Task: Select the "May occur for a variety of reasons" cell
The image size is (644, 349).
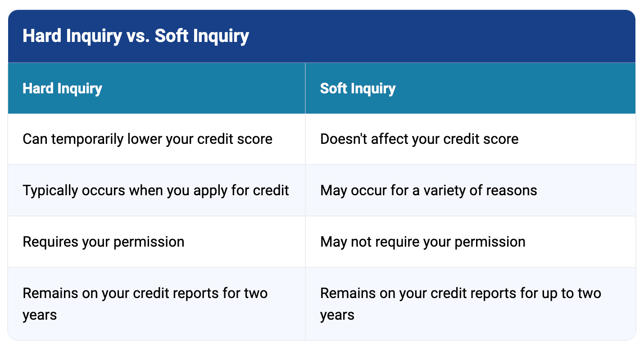Action: pos(428,190)
